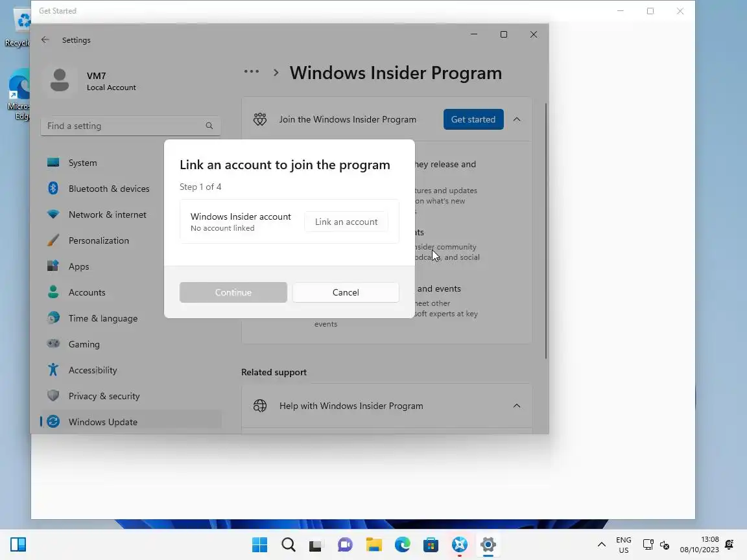Close the Settings window
This screenshot has height=560, width=747.
[x=534, y=34]
